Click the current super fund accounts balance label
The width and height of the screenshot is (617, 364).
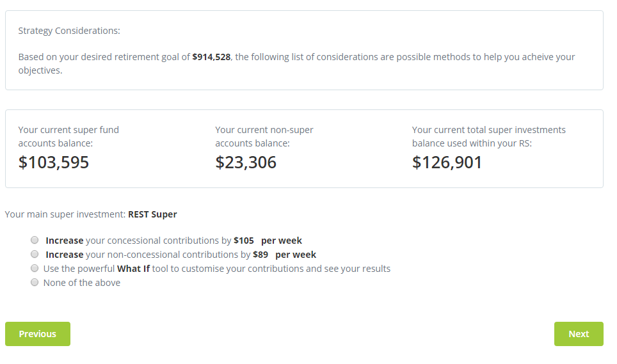(x=68, y=136)
